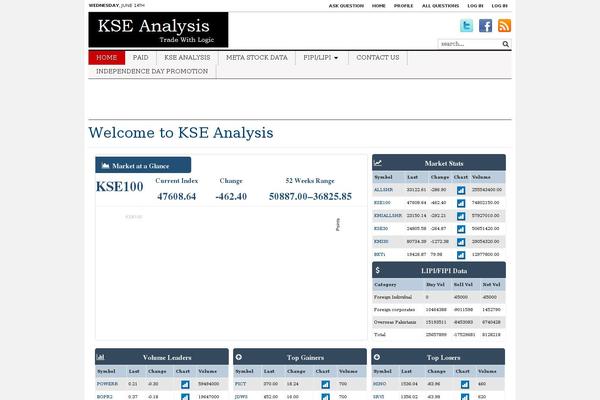Click the Market Stats panel header
This screenshot has width=600, height=400.
439,163
